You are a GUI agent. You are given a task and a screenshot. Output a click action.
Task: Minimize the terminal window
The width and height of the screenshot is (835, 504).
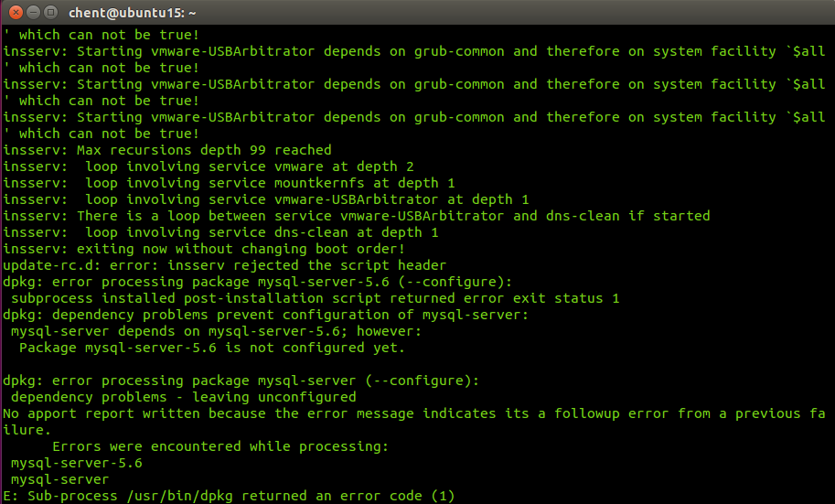pos(33,12)
